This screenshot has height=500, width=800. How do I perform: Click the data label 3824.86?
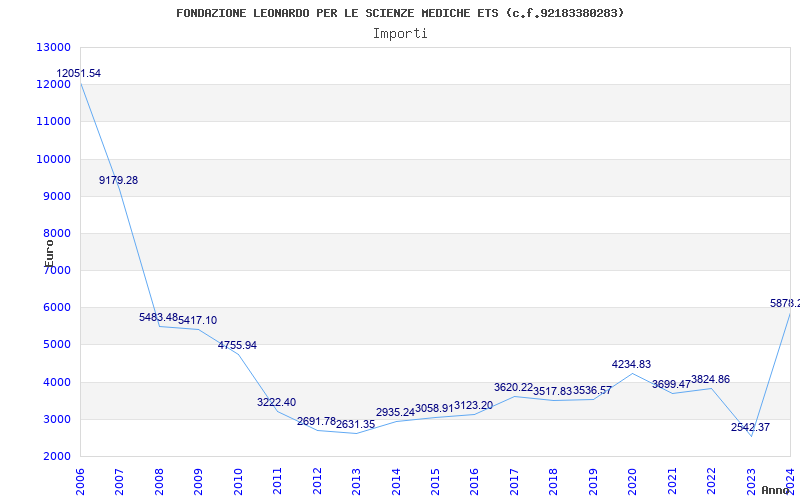pos(711,380)
